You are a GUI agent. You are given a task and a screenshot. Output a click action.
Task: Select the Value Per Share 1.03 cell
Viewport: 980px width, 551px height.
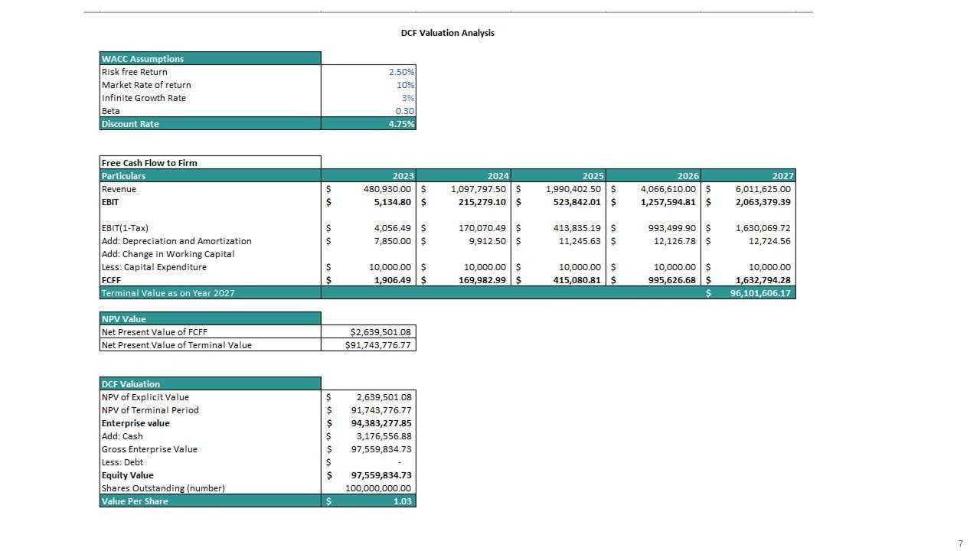point(401,501)
